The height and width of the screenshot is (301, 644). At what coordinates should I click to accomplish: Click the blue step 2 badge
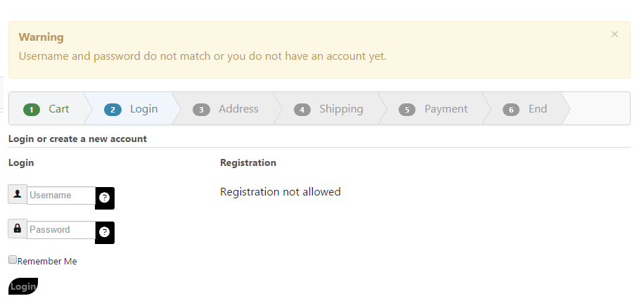[x=112, y=110]
